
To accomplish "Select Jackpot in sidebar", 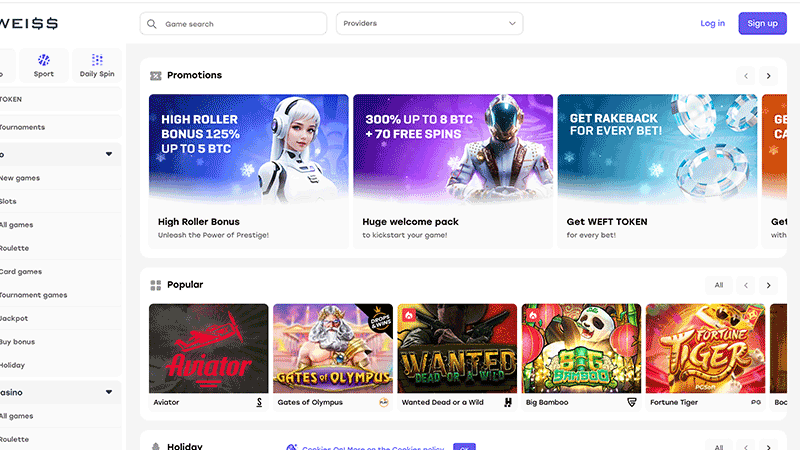I will (61, 318).
